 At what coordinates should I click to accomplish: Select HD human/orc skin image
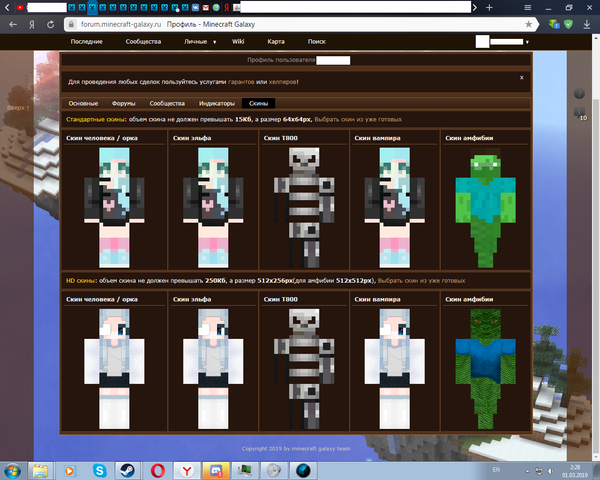click(114, 369)
